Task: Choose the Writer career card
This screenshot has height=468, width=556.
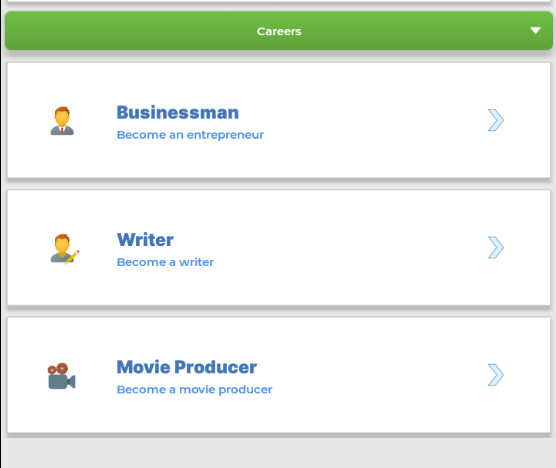Action: click(279, 247)
